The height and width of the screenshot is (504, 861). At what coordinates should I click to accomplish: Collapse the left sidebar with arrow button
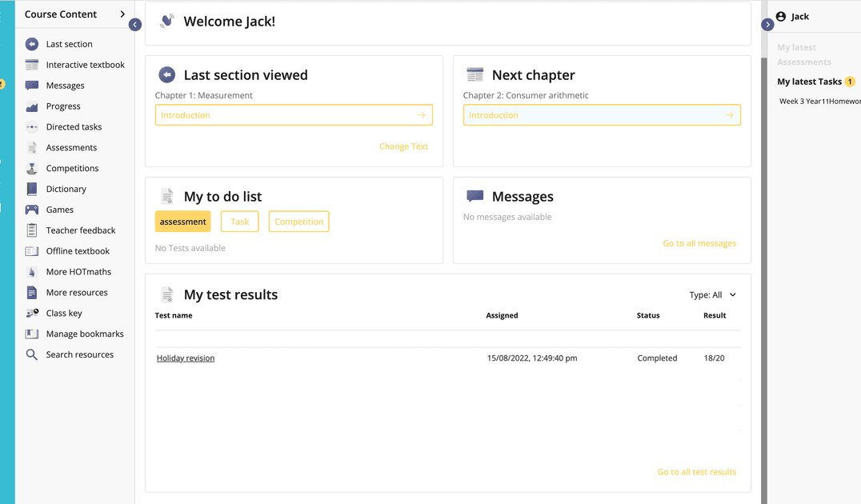(135, 25)
